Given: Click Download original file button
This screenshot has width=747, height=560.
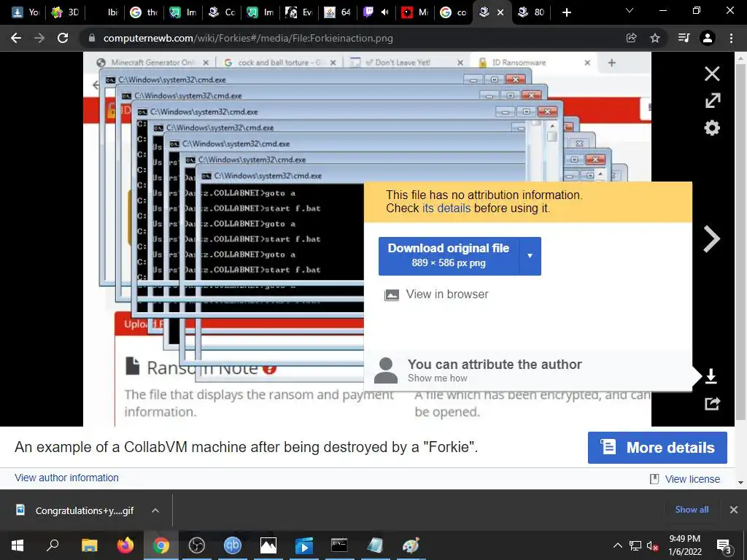Looking at the screenshot, I should (449, 256).
